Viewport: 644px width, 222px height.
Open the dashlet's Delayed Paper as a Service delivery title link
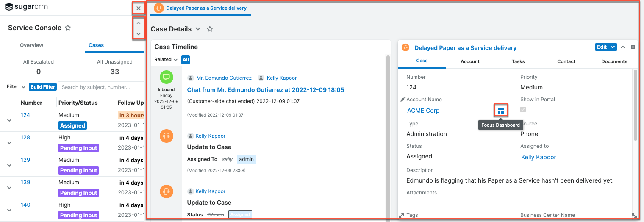coord(465,48)
